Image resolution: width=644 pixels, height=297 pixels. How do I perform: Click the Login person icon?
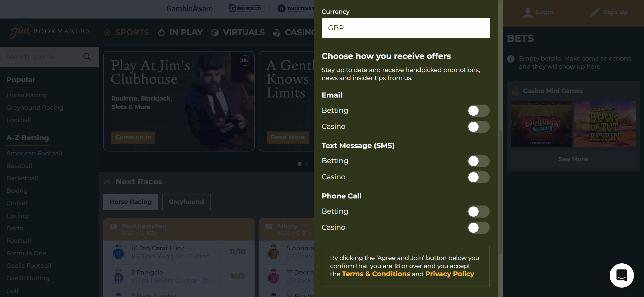pyautogui.click(x=528, y=12)
